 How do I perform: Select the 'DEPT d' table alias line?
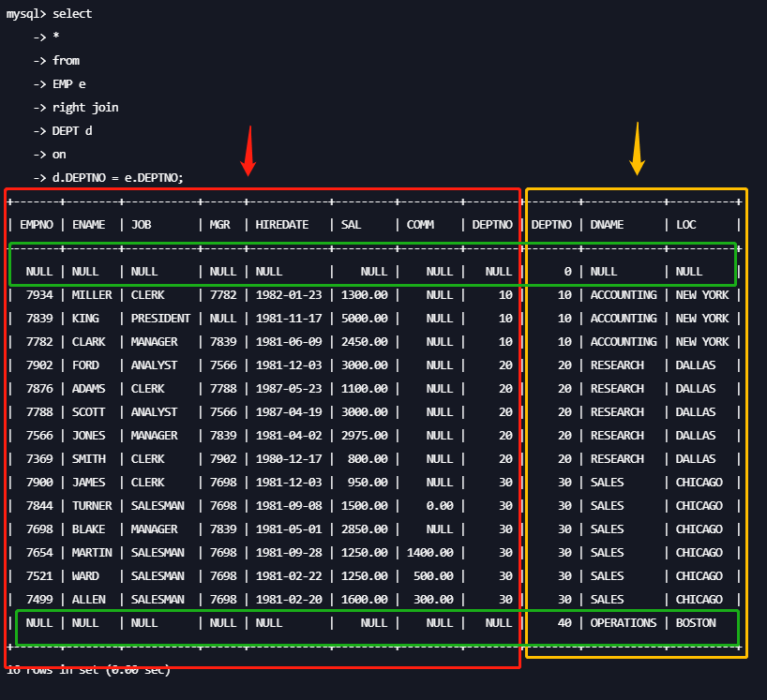(x=72, y=131)
